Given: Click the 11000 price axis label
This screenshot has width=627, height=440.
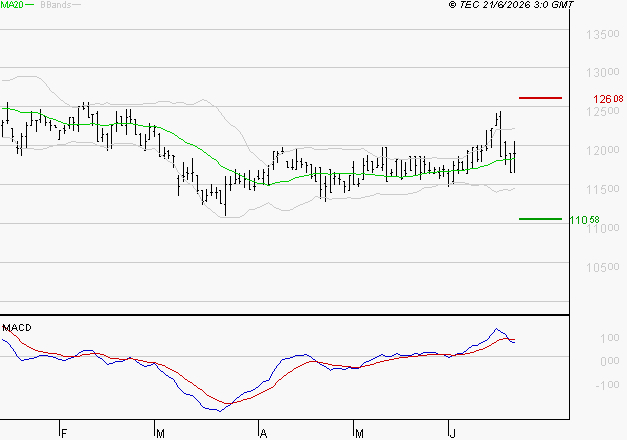Looking at the screenshot, I should 603,229.
